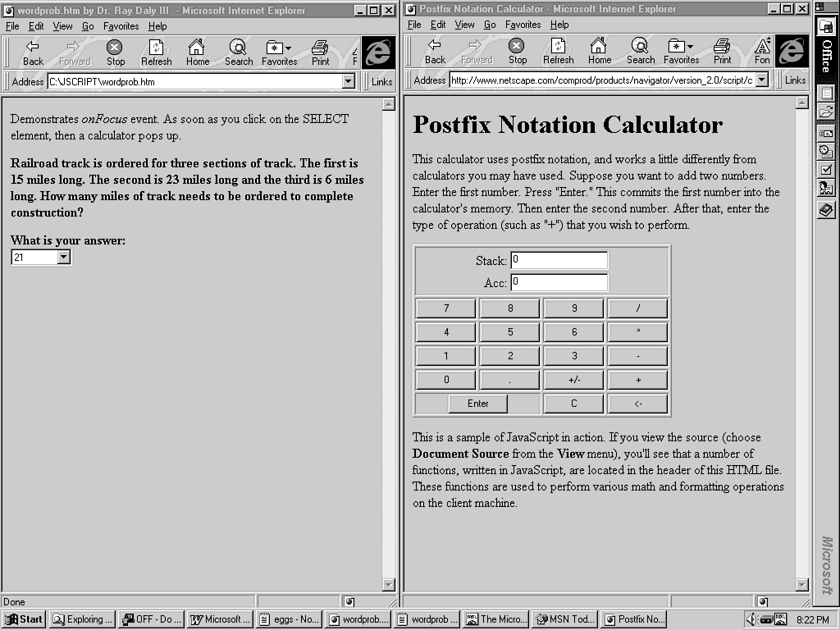The height and width of the screenshot is (630, 840).
Task: Click Refresh in the wordprob window toolbar
Action: coord(157,53)
